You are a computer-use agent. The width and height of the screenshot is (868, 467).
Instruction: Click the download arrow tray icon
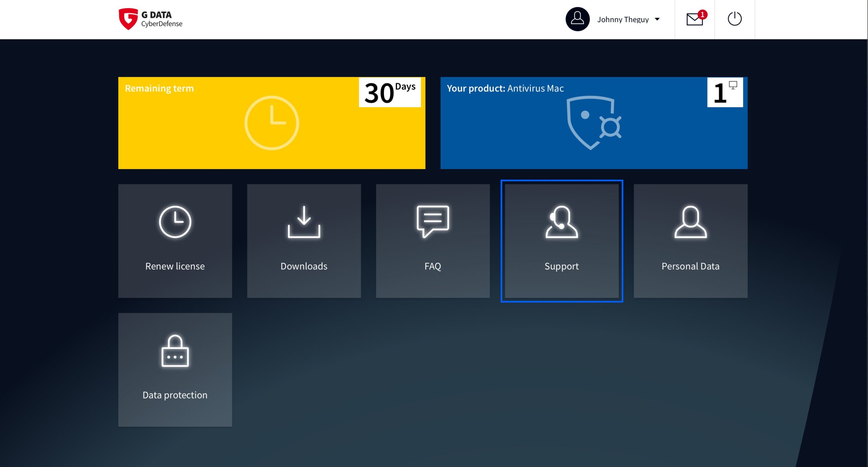[304, 222]
